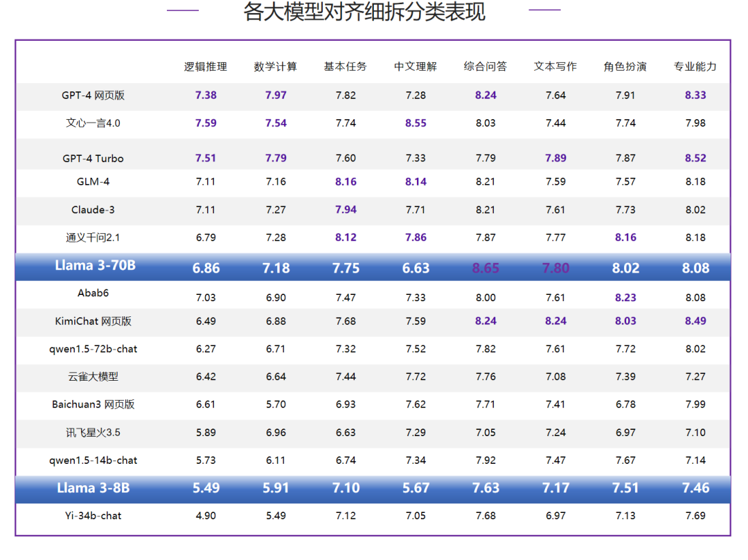The width and height of the screenshot is (748, 560).
Task: Select Llama 3-8B 逻辑推理 score 5.49
Action: pos(206,488)
